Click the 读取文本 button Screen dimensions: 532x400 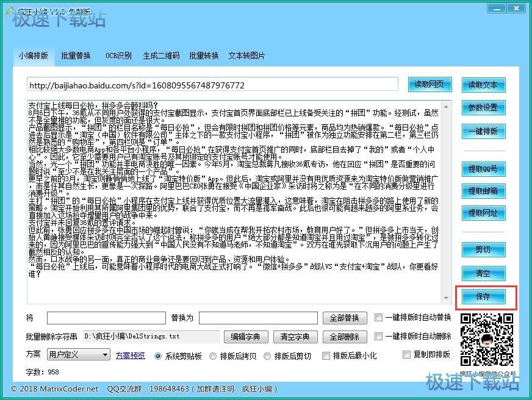point(483,85)
